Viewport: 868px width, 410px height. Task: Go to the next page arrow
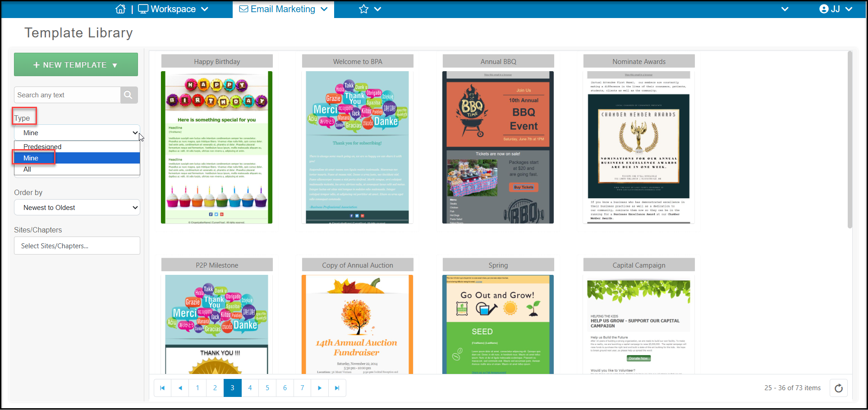(320, 388)
